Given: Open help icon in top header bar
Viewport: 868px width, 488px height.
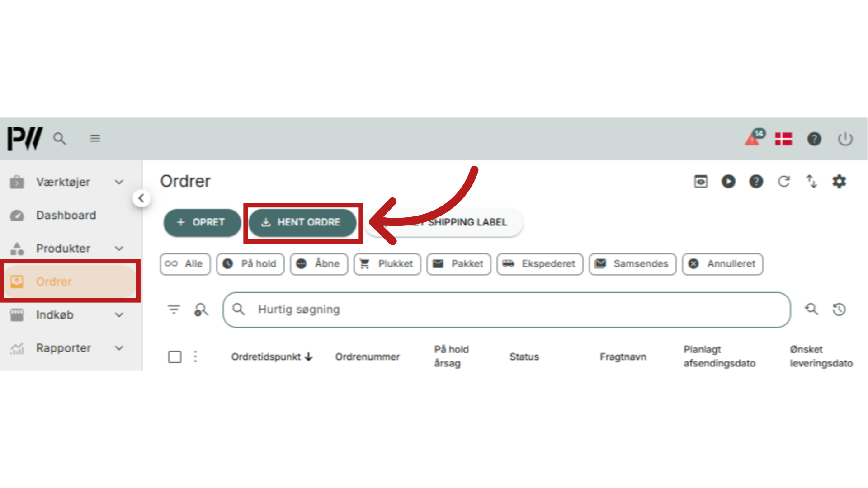Looking at the screenshot, I should tap(814, 139).
